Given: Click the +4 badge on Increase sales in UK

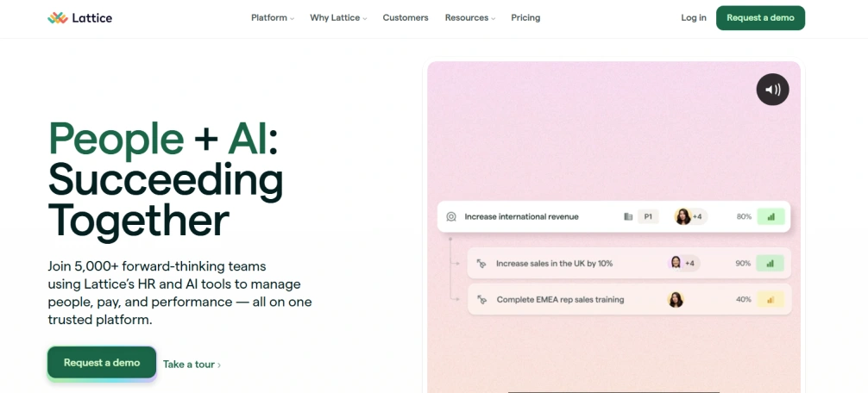Looking at the screenshot, I should click(690, 264).
